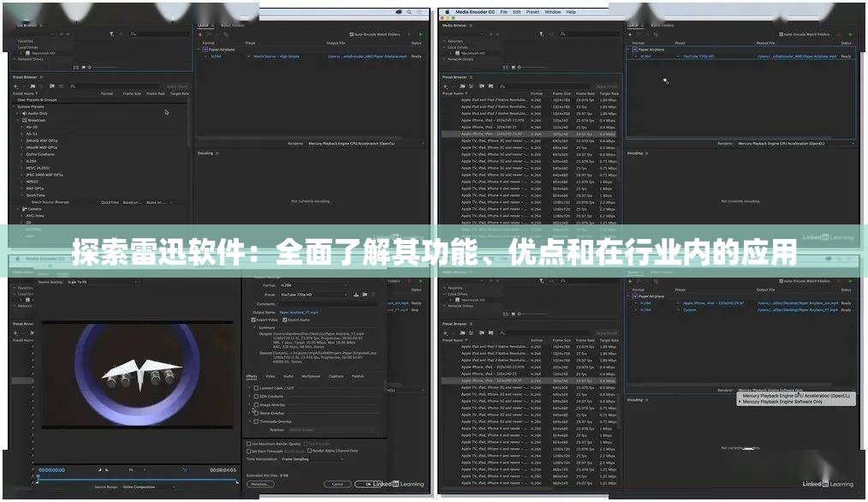Enable the SDR Conform checkbox

[256, 396]
